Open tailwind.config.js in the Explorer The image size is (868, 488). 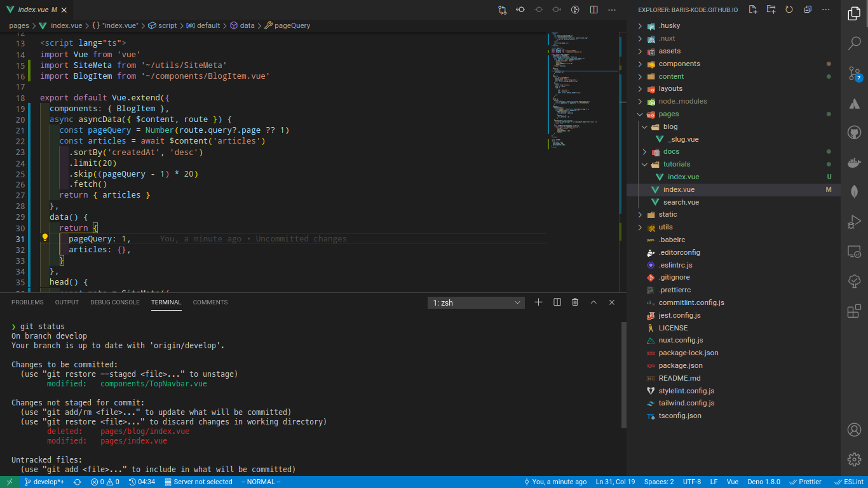(733, 403)
